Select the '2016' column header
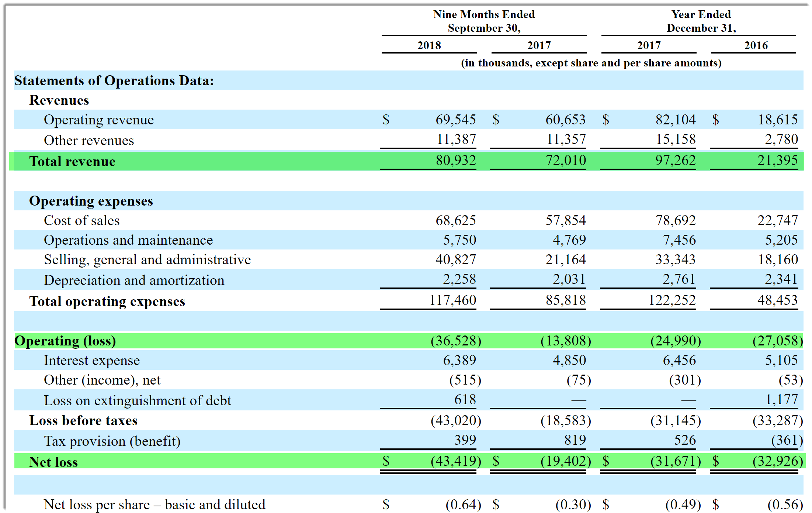812x513 pixels. click(x=756, y=45)
